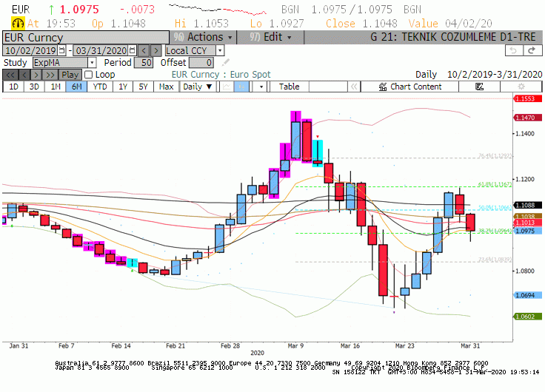Select the candlestick chart type icon
This screenshot has width=545, height=392.
coord(241,87)
